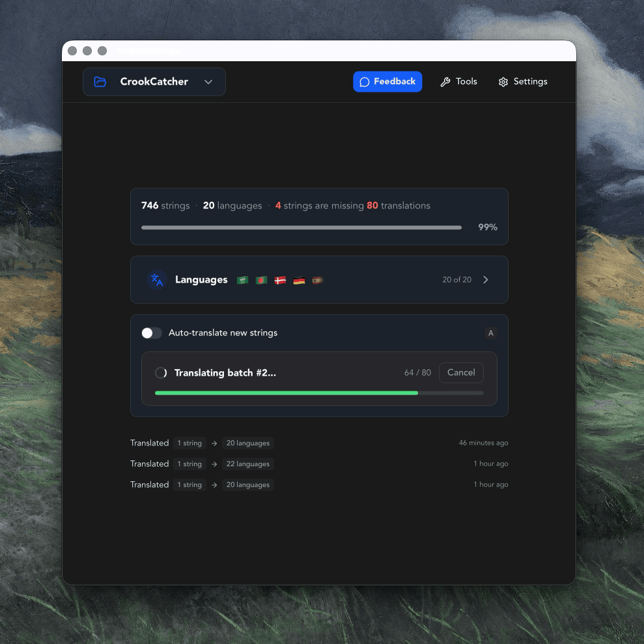Click the A badge beside the auto-translate switch
644x644 pixels.
[490, 333]
